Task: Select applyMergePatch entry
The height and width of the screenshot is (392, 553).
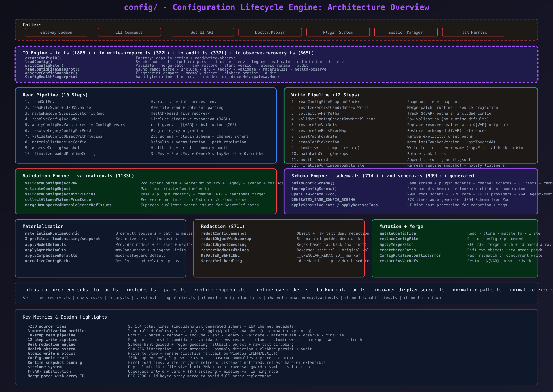Action: [x=397, y=245]
